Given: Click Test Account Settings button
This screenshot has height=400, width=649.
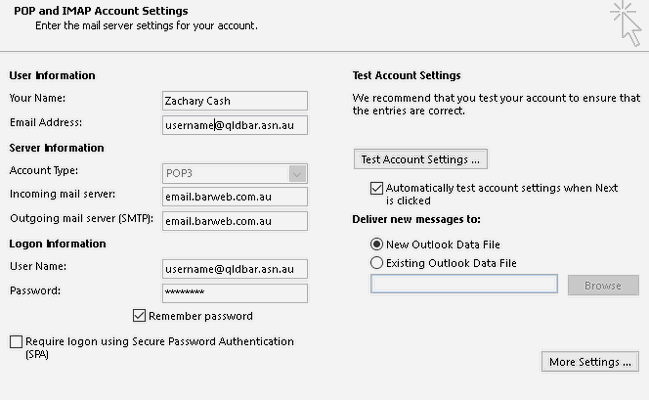Looking at the screenshot, I should click(x=421, y=159).
